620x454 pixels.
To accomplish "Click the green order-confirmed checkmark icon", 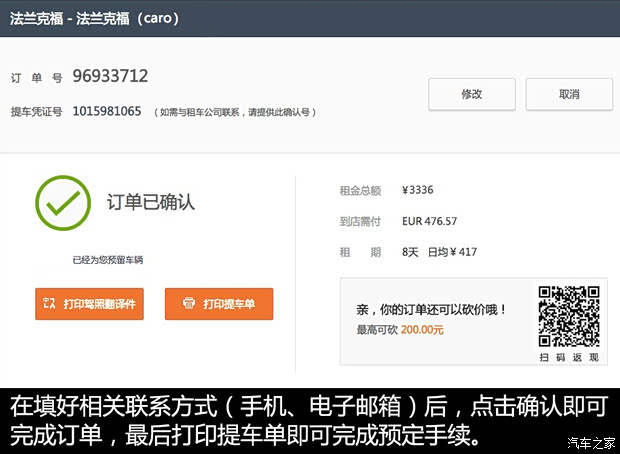I will 63,203.
